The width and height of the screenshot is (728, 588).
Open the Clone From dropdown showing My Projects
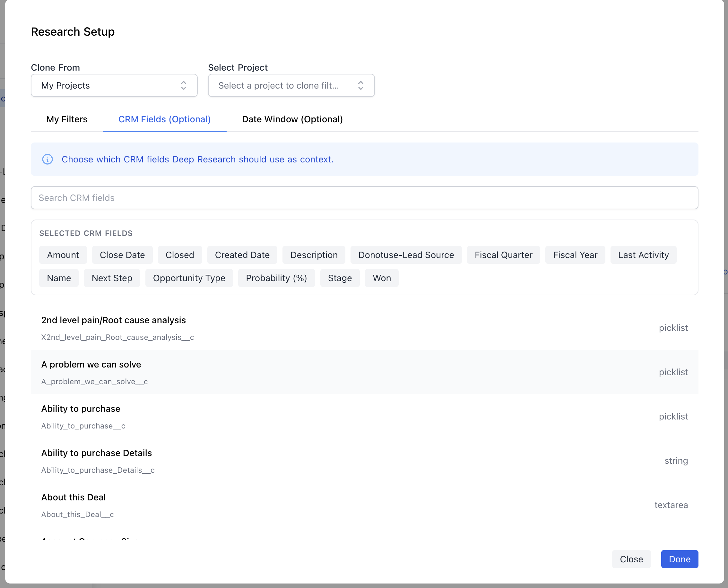tap(114, 85)
